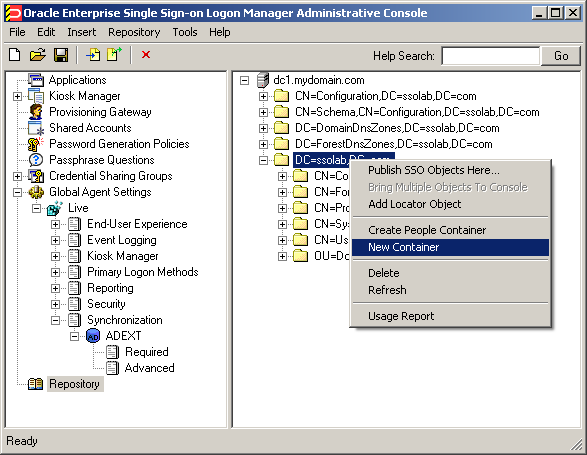Screen dimensions: 587x455
Task: Click the Provisioning Gateway person icon
Action: (x=36, y=112)
